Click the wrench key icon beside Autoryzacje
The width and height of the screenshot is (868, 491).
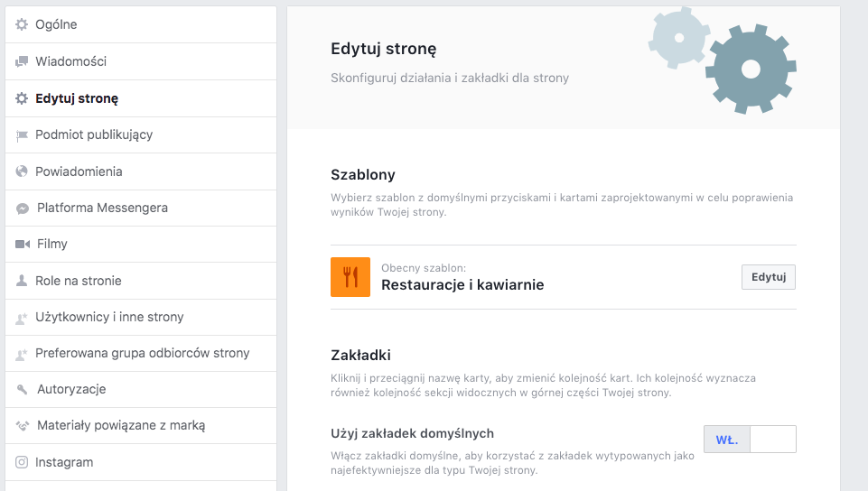tap(23, 390)
